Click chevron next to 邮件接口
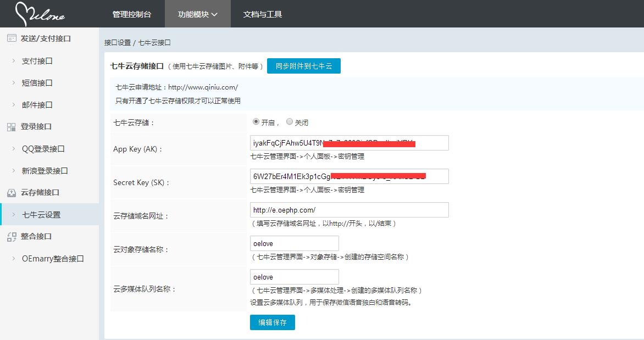Viewport: 644px width, 340px height. coord(14,105)
